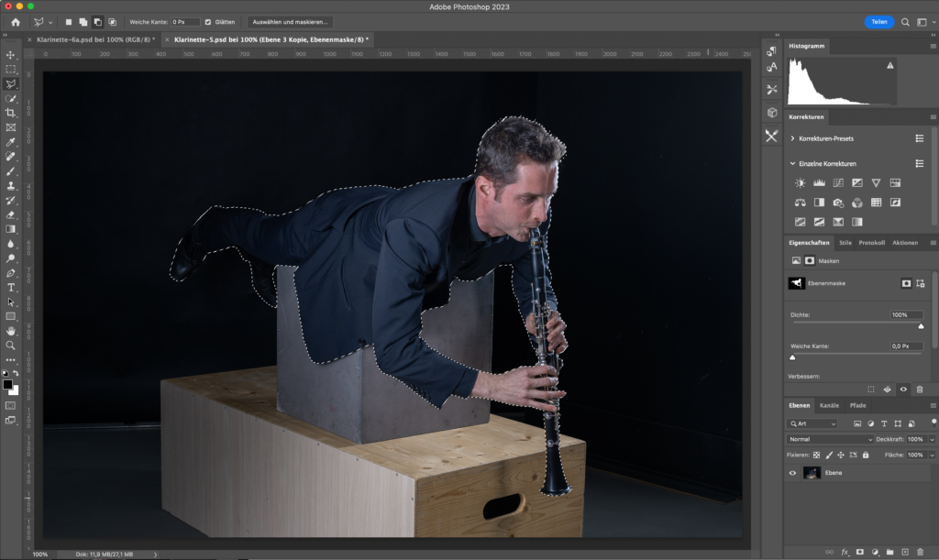Switch to the Pfade tab
The width and height of the screenshot is (939, 560).
tap(857, 406)
